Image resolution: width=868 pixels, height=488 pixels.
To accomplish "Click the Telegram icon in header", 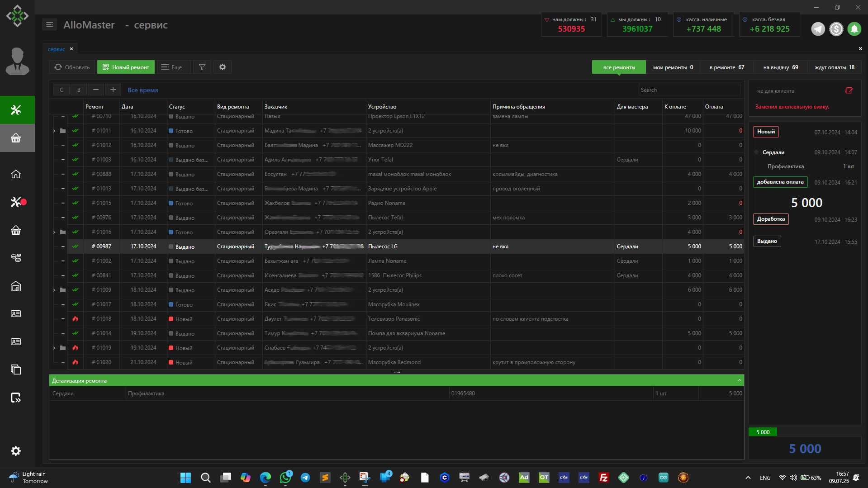I will coord(818,29).
